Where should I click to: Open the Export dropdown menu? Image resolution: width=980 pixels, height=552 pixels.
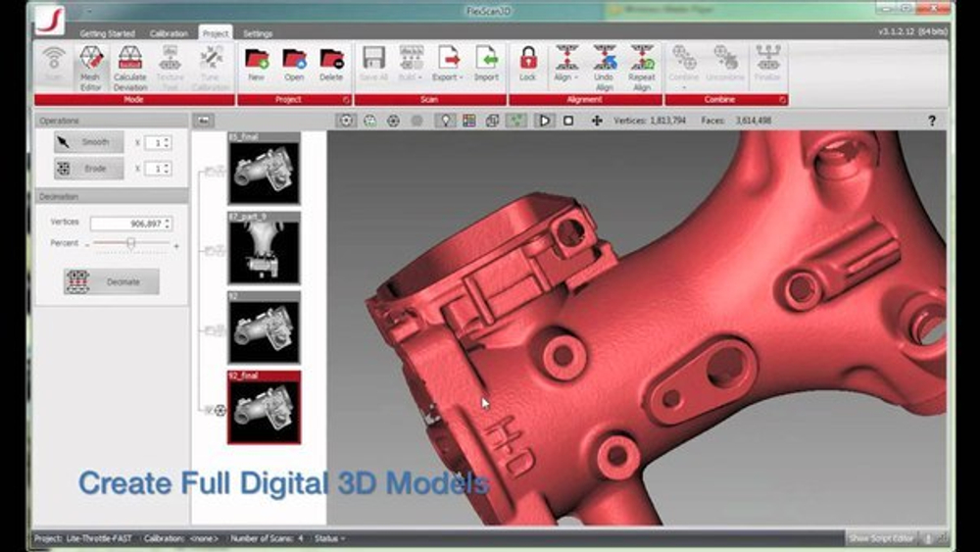[x=448, y=65]
